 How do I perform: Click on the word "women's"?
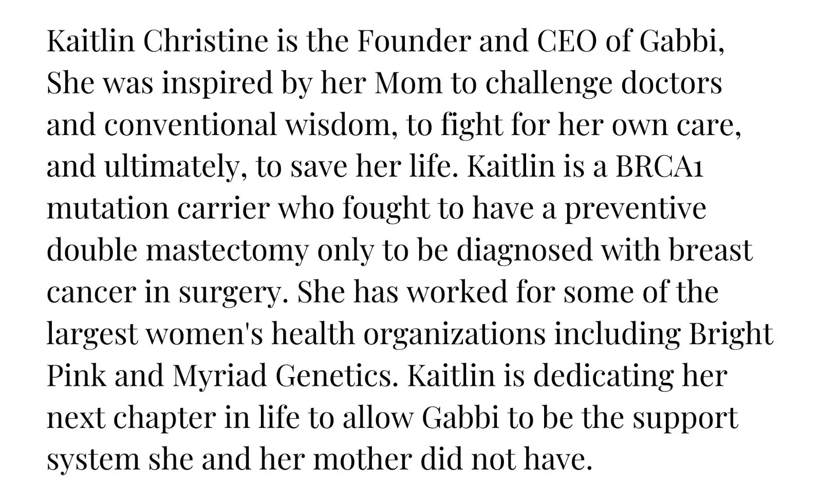click(204, 334)
